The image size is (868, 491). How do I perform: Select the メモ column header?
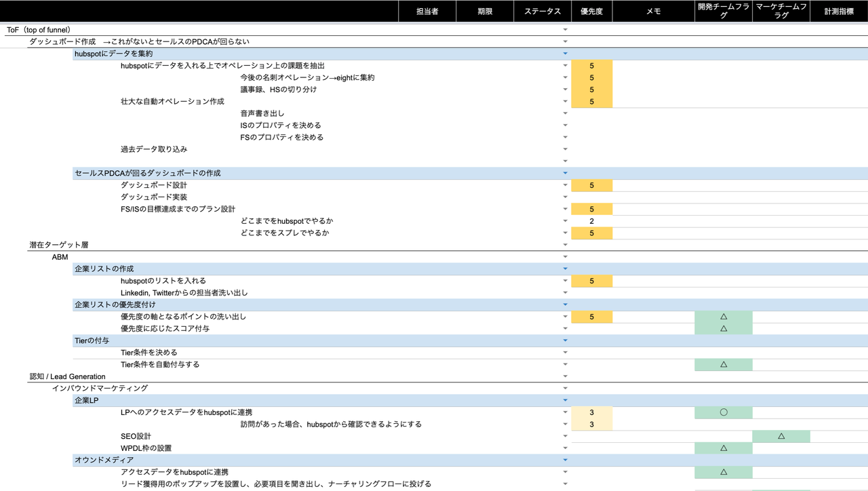point(654,12)
